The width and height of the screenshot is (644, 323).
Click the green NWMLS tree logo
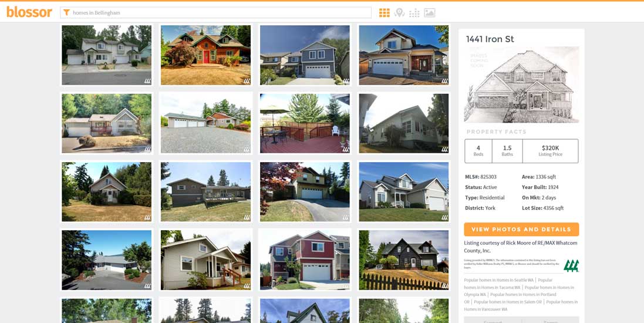point(571,265)
